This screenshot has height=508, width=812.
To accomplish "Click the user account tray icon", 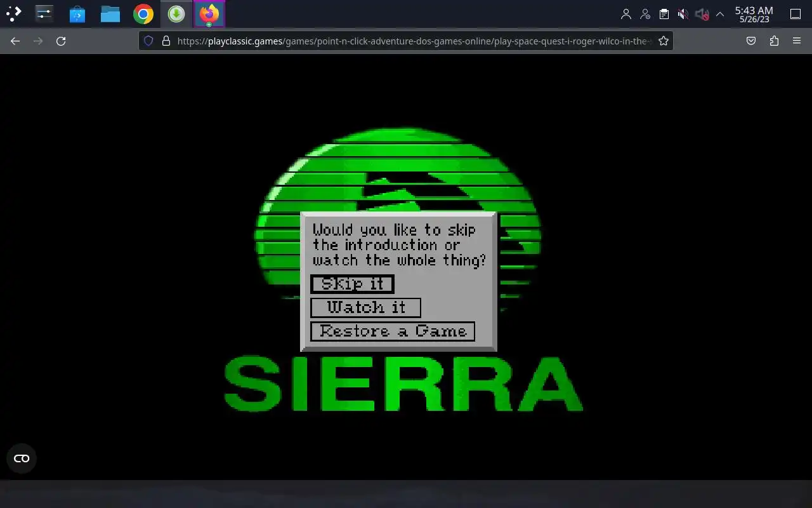I will pos(626,14).
